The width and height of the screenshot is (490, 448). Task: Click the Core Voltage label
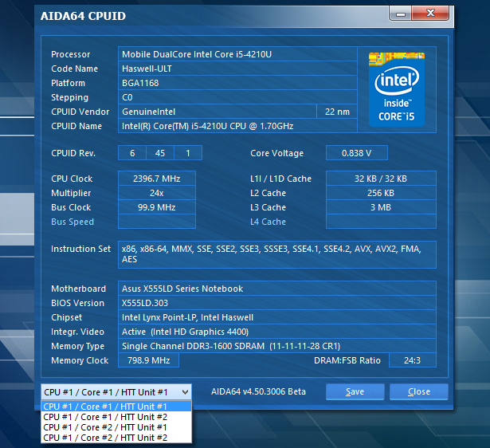(x=277, y=153)
